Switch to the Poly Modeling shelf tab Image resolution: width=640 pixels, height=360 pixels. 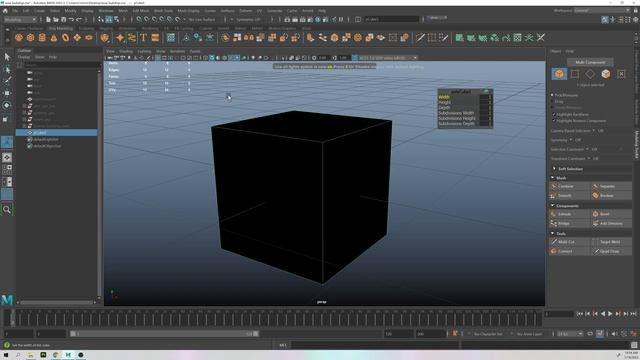(x=60, y=29)
